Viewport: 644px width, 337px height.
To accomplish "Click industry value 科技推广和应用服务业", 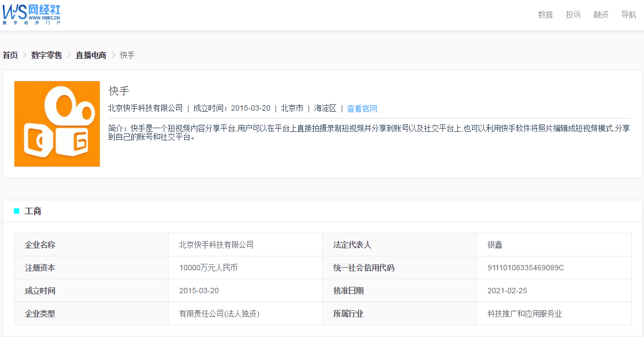I will tap(524, 314).
